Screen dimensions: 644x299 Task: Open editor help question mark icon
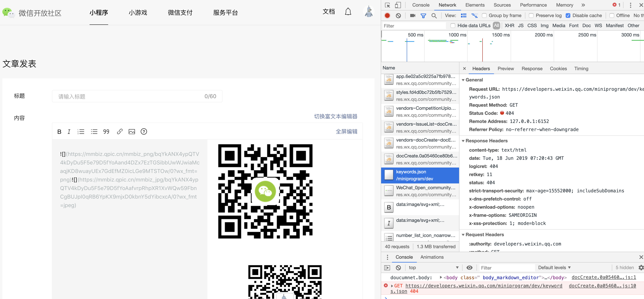coord(144,131)
